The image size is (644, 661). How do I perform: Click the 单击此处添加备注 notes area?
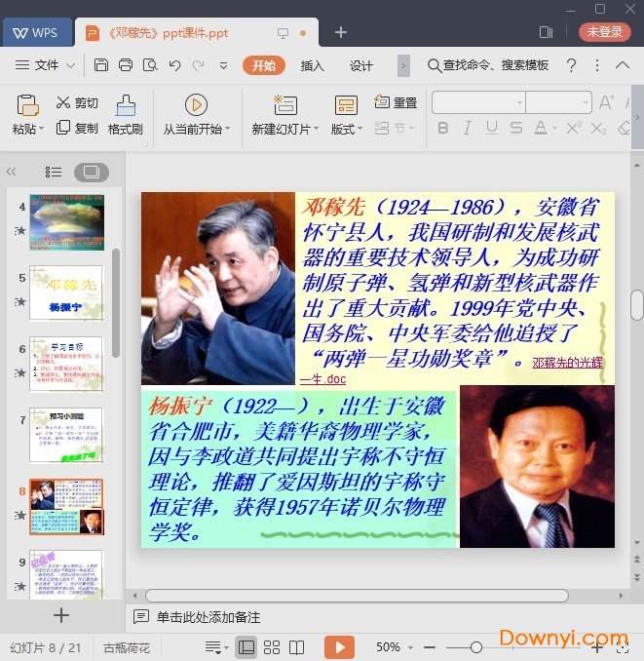tap(208, 617)
